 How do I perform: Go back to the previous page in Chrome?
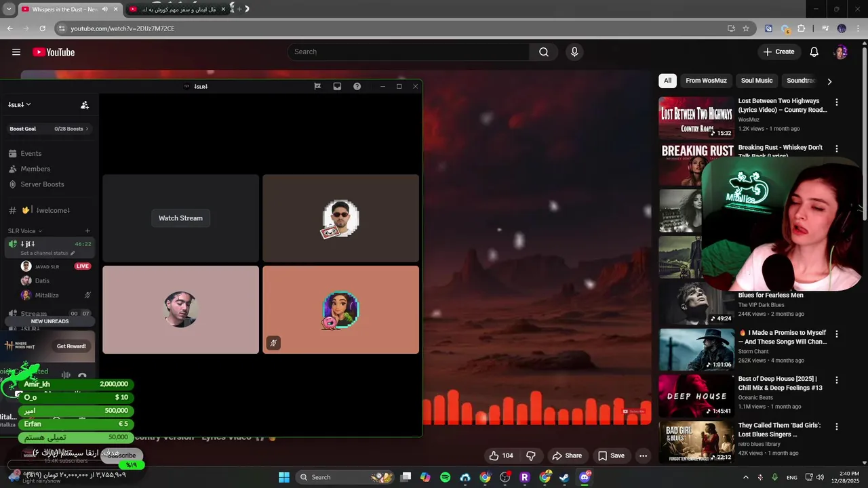9,28
